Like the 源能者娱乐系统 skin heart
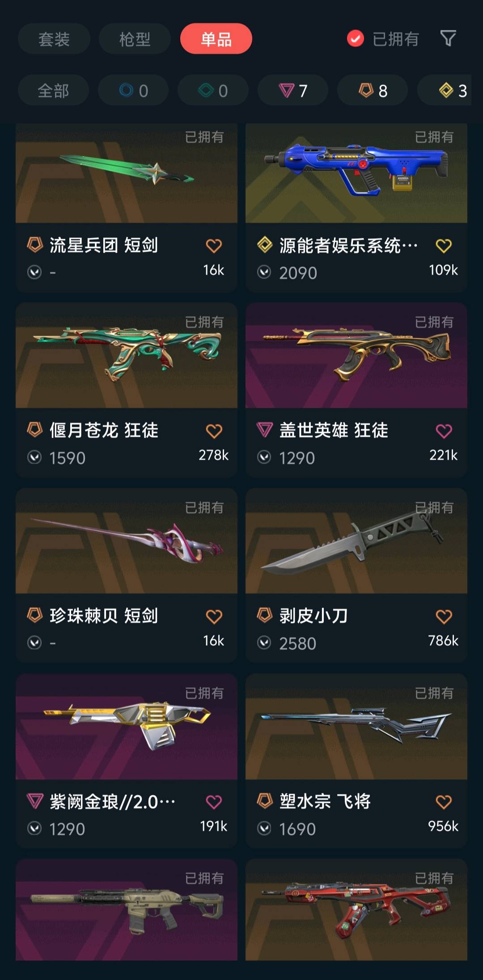This screenshot has width=483, height=980. pyautogui.click(x=444, y=245)
